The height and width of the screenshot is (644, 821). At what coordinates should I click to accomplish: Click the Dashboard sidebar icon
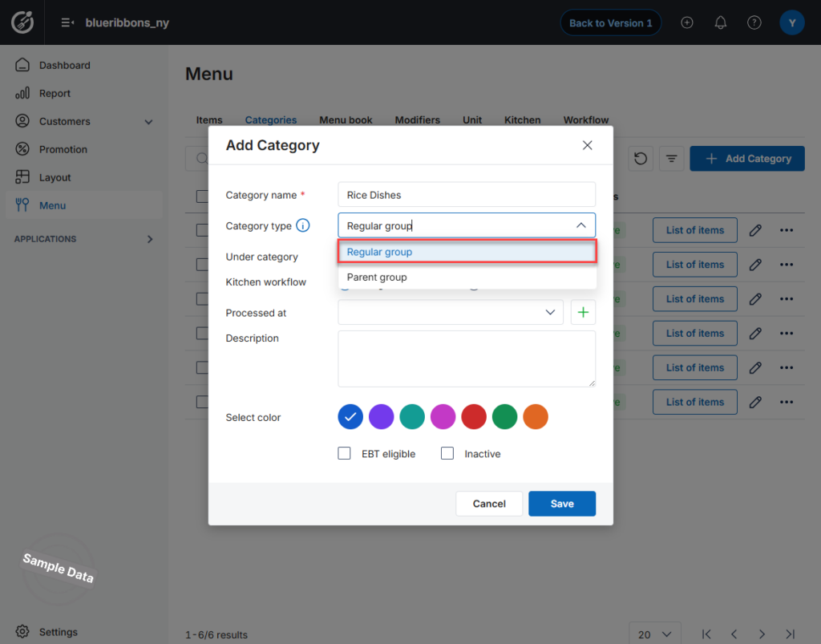(22, 65)
